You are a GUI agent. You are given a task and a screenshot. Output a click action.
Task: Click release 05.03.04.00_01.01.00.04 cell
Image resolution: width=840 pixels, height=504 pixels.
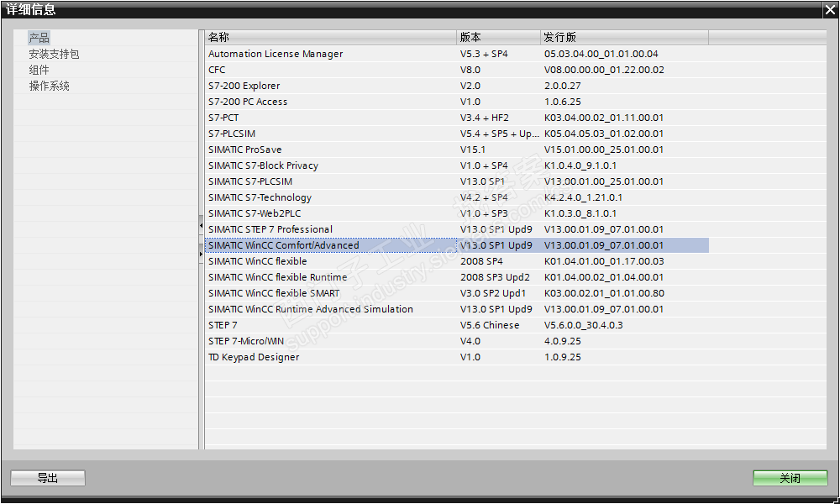coord(625,54)
